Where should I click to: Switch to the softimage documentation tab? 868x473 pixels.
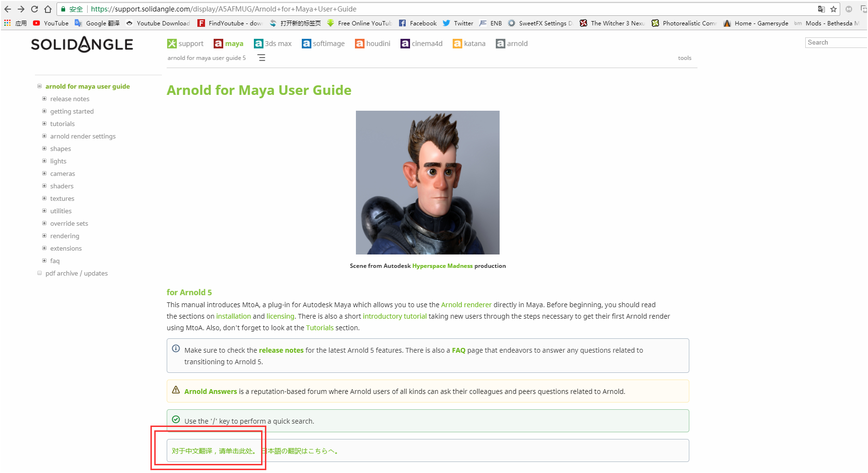point(323,44)
